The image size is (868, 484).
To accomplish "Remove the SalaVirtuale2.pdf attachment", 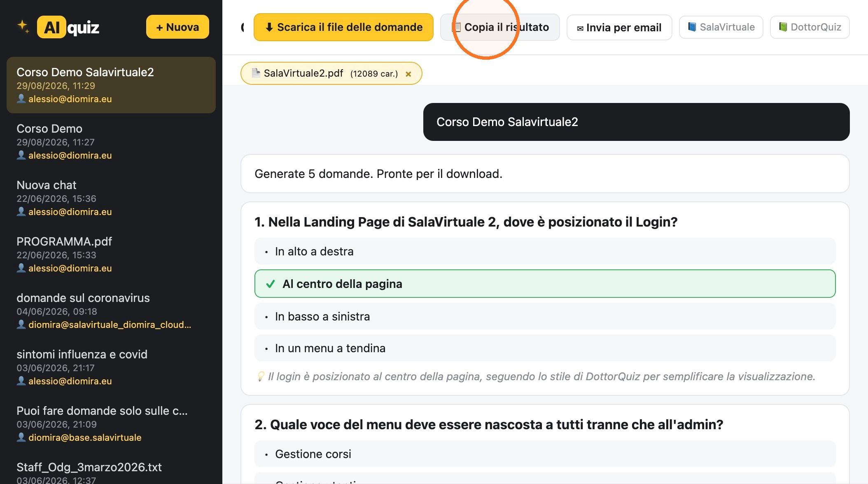I will tap(408, 74).
